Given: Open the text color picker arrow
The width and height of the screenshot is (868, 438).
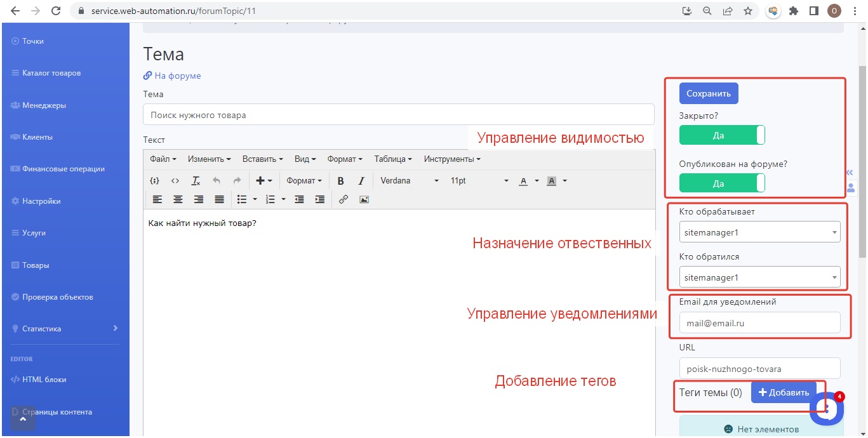Looking at the screenshot, I should coord(537,181).
